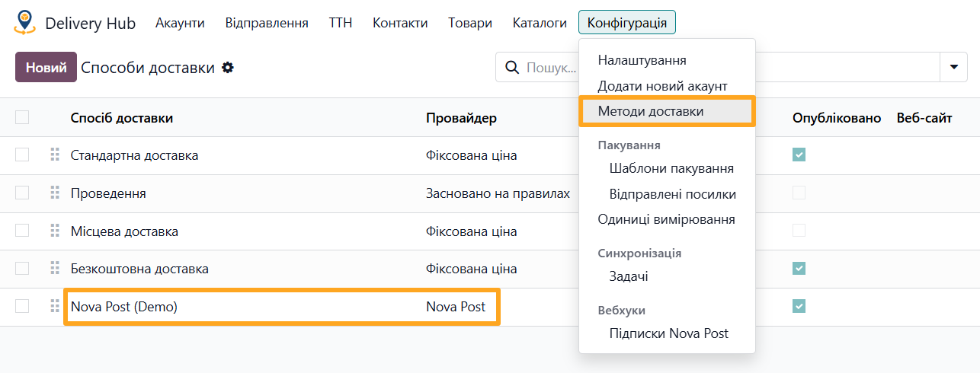Grab the drag handle for Проведення row
Viewport: 980px width, 373px height.
55,193
